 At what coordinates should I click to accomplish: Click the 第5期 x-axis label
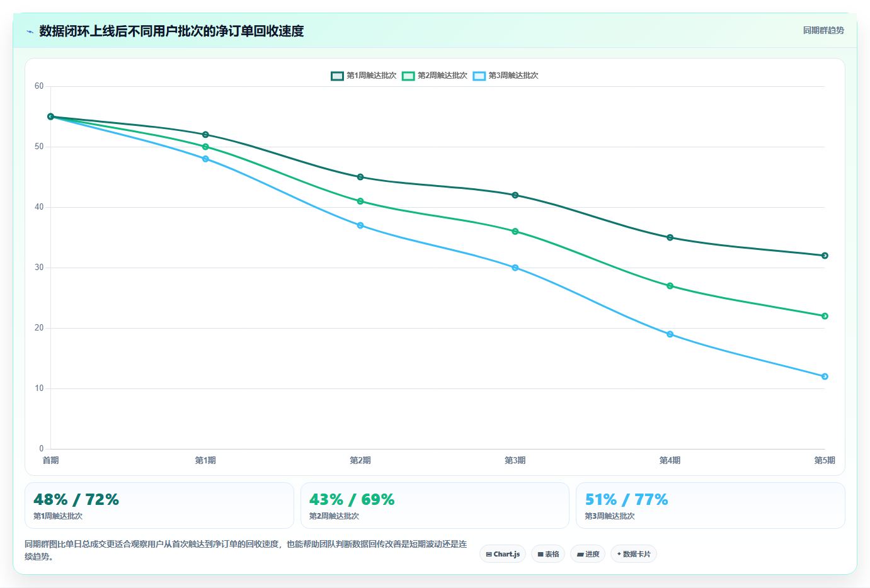coord(825,461)
